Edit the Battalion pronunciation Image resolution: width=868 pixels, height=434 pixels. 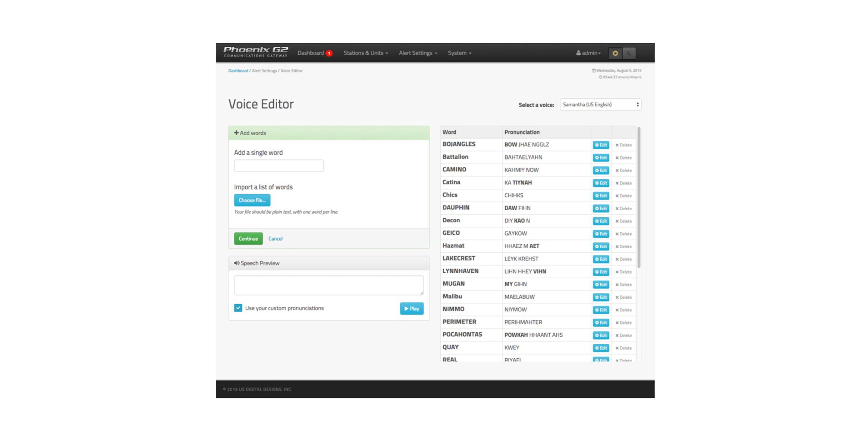pyautogui.click(x=601, y=158)
